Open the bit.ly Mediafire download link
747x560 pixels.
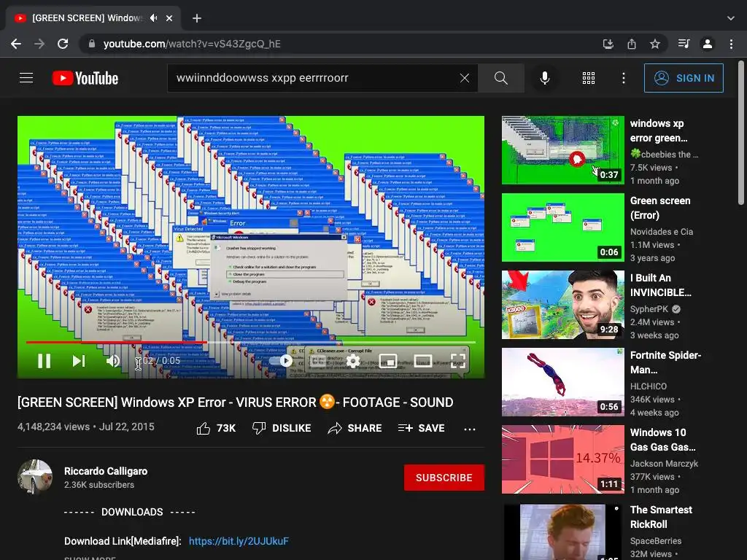239,541
